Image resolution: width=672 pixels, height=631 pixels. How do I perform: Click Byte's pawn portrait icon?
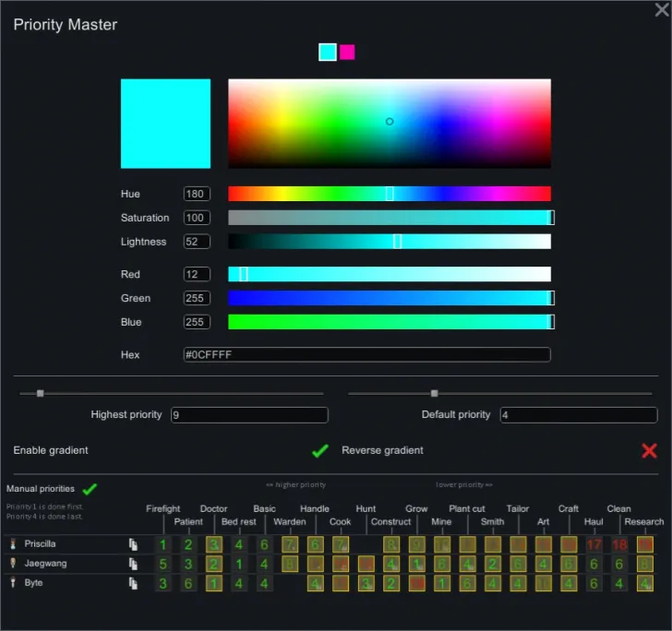pos(14,583)
